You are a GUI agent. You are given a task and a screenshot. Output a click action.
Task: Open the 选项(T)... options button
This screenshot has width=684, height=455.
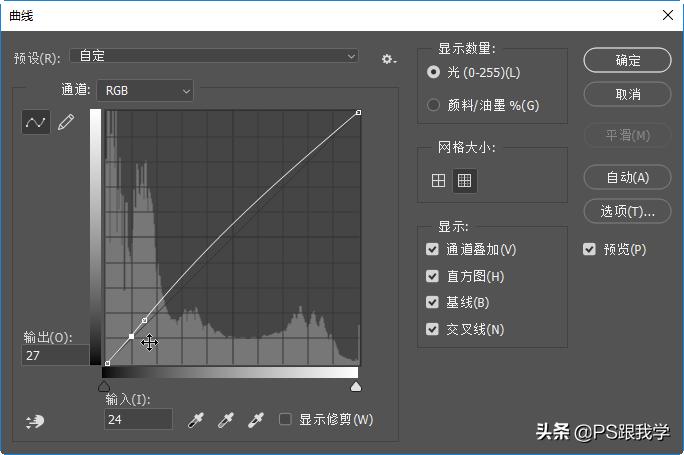click(x=627, y=212)
